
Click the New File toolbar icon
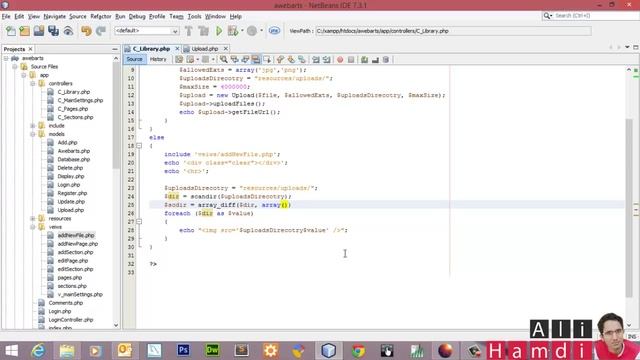(11, 31)
